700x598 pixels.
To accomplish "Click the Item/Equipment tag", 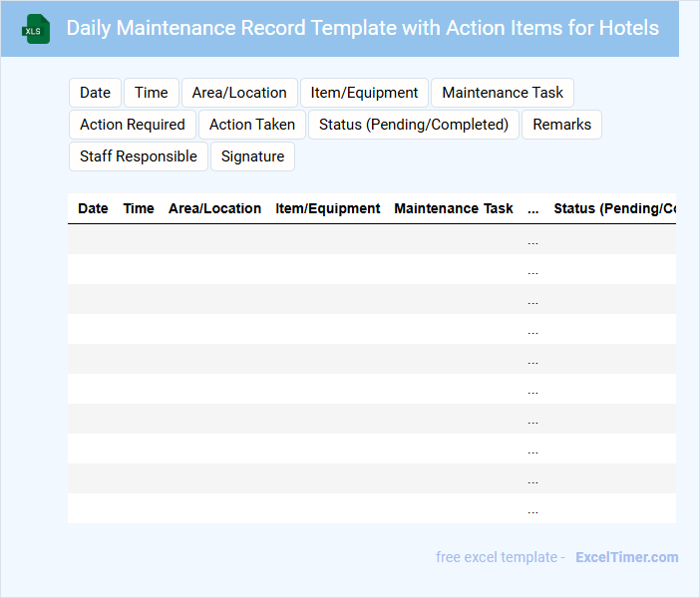I will pyautogui.click(x=364, y=93).
